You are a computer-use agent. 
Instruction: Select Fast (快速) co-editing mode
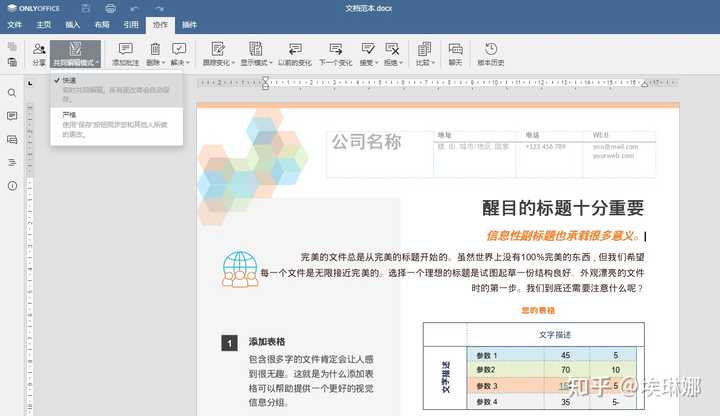[117, 90]
